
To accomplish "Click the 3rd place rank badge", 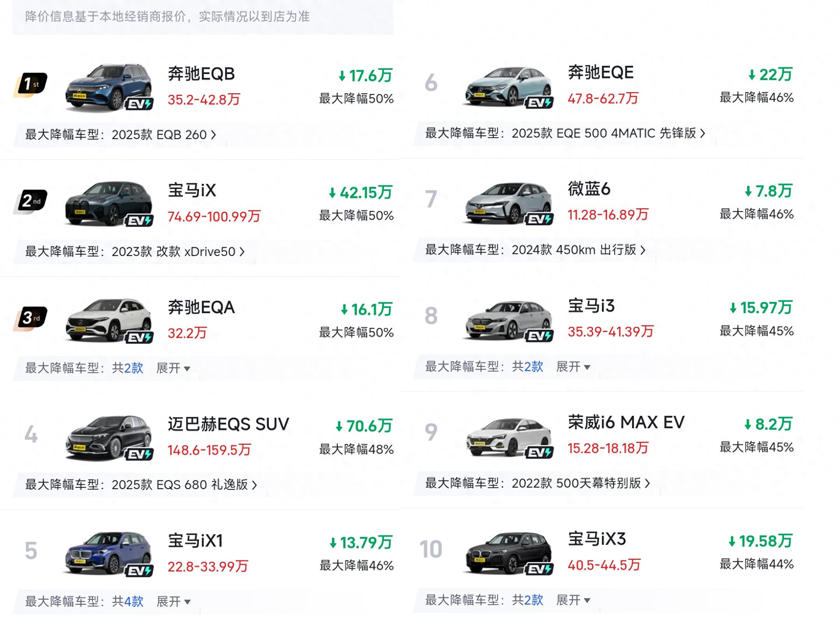I will [31, 318].
